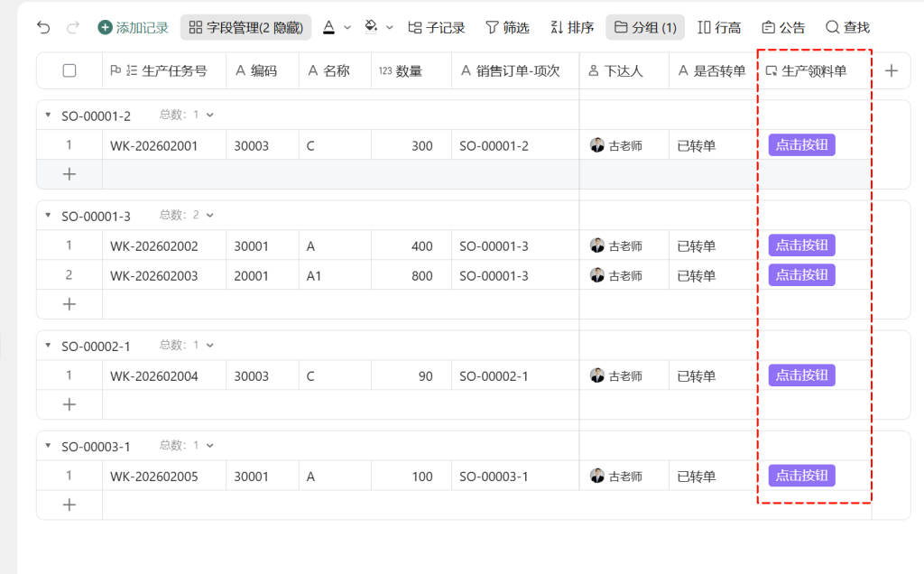Image resolution: width=924 pixels, height=574 pixels.
Task: Click the 生产领料单 column header
Action: [814, 70]
